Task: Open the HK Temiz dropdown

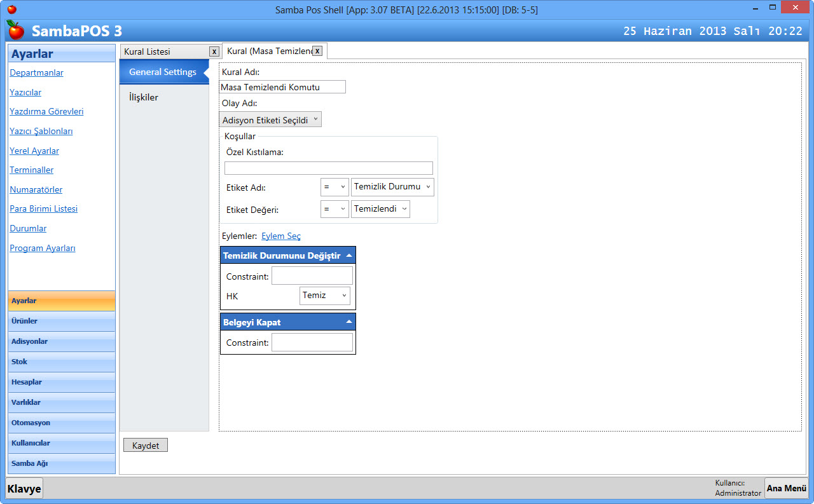Action: (x=325, y=296)
